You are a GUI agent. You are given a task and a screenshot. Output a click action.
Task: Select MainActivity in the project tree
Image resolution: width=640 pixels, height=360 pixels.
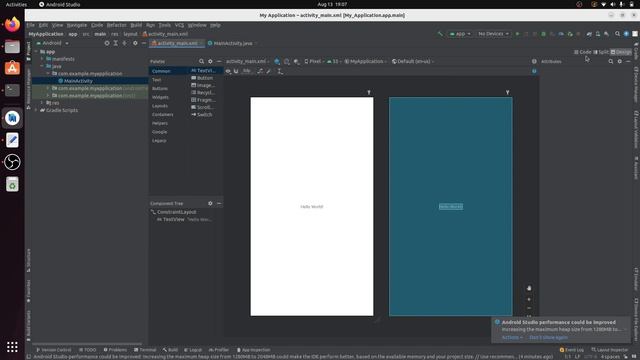[x=78, y=81]
